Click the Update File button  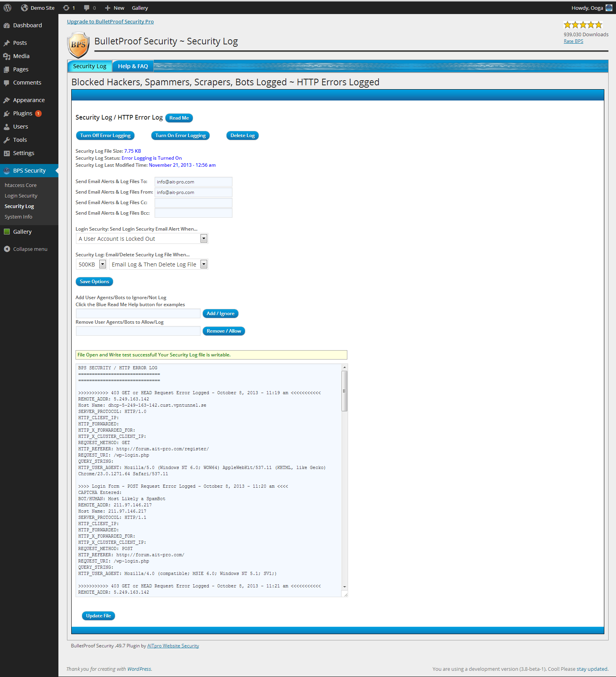99,616
